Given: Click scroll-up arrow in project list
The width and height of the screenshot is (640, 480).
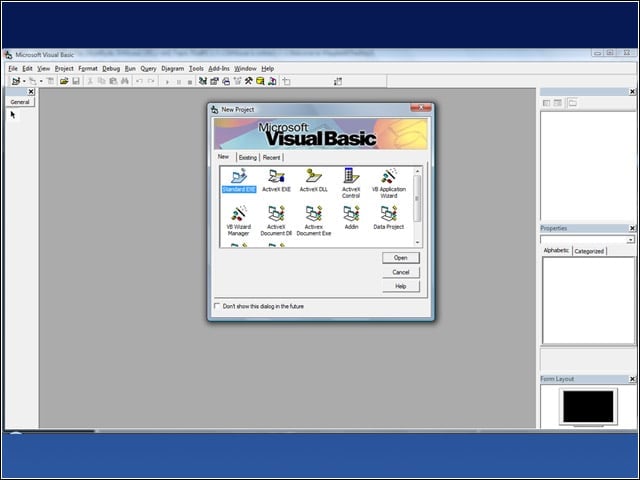Looking at the screenshot, I should point(417,171).
